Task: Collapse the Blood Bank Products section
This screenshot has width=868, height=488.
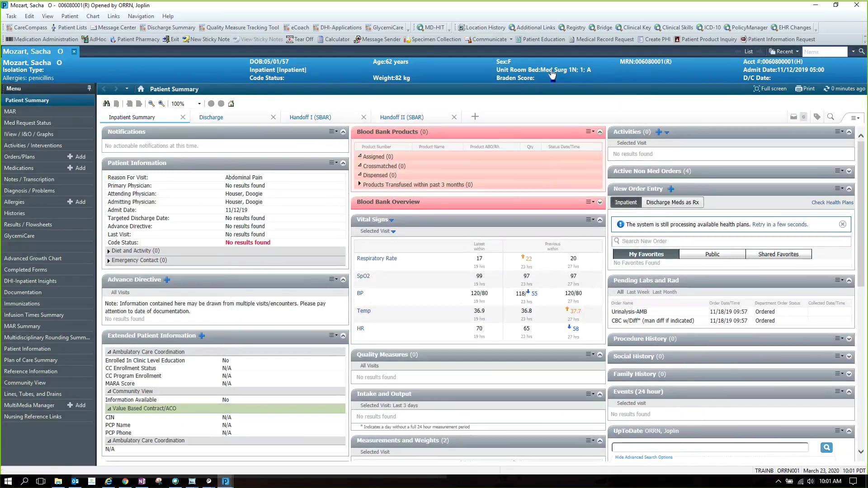Action: coord(600,131)
